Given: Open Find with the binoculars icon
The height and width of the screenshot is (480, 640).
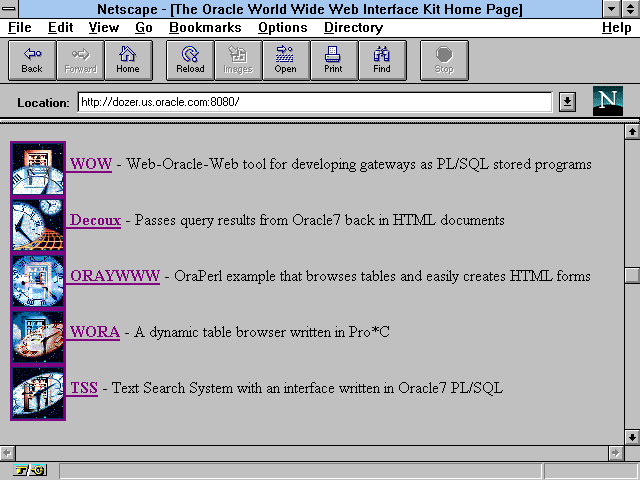Looking at the screenshot, I should click(x=382, y=59).
